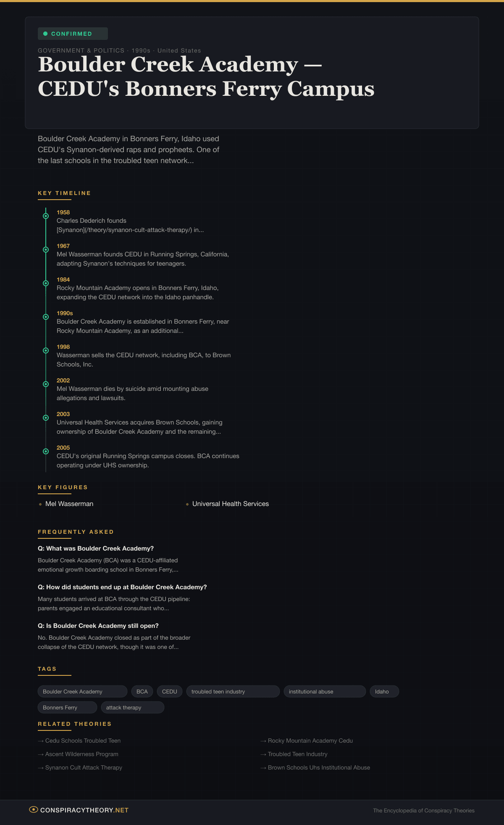Click the 'CEDU' tag pill

pos(170,691)
